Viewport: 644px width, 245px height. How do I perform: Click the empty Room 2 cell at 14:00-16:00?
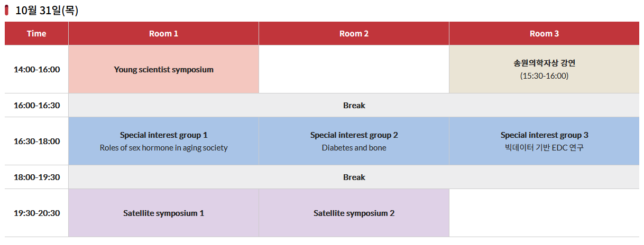click(354, 69)
